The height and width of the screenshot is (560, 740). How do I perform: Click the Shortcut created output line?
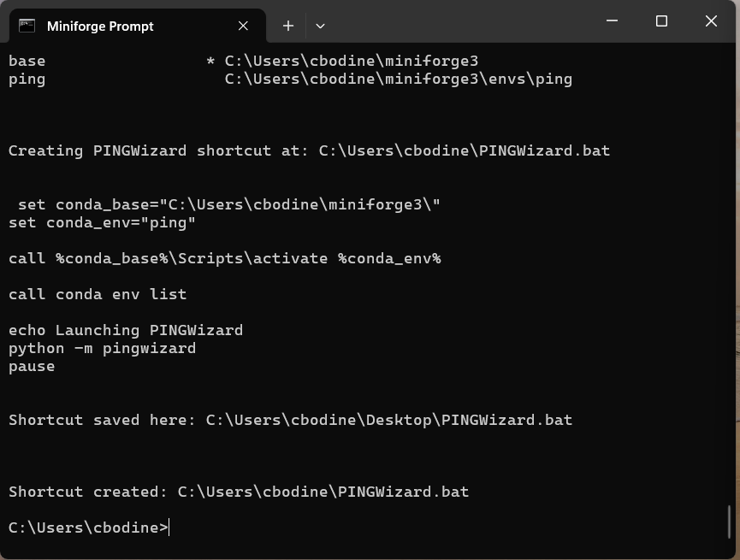click(x=239, y=492)
